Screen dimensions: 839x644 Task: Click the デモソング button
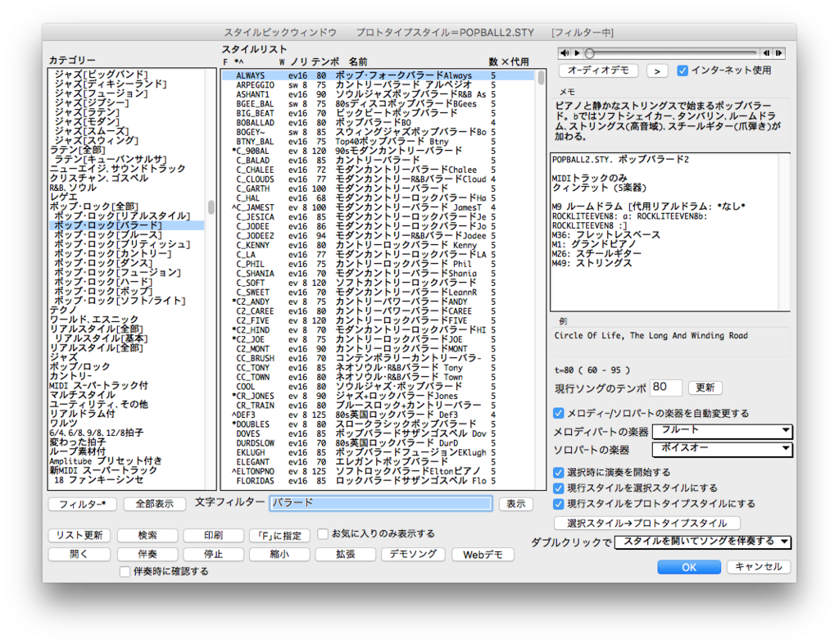[413, 555]
